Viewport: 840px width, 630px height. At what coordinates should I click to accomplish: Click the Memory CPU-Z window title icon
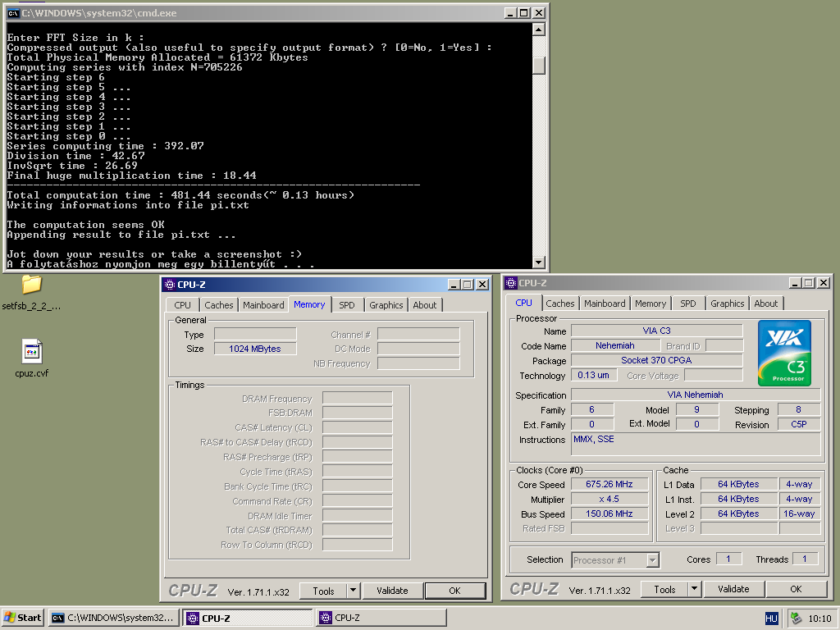170,285
